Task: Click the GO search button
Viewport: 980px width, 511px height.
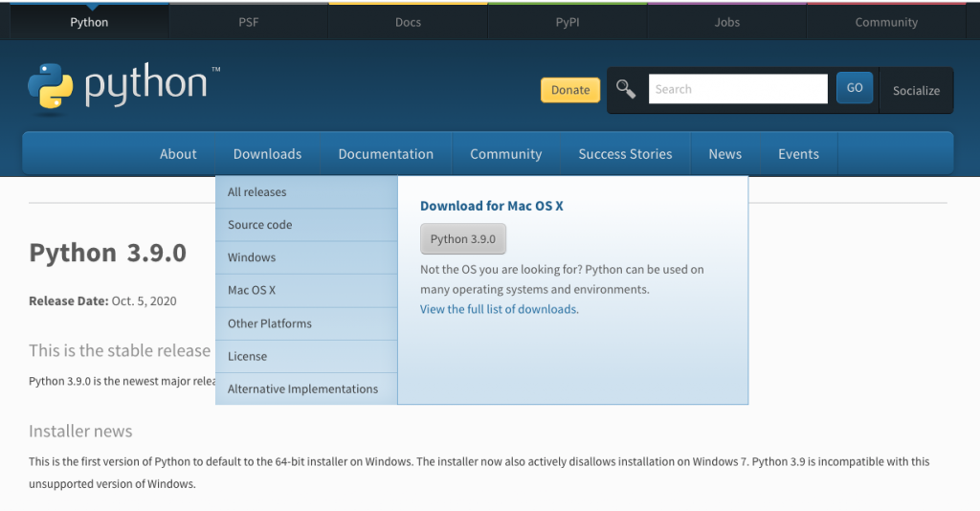Action: (x=855, y=88)
